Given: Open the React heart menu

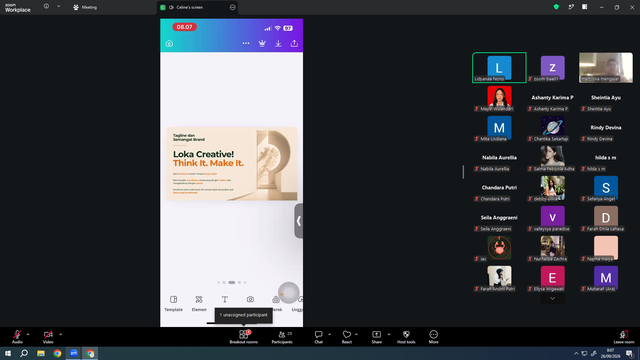Looking at the screenshot, I should (347, 337).
